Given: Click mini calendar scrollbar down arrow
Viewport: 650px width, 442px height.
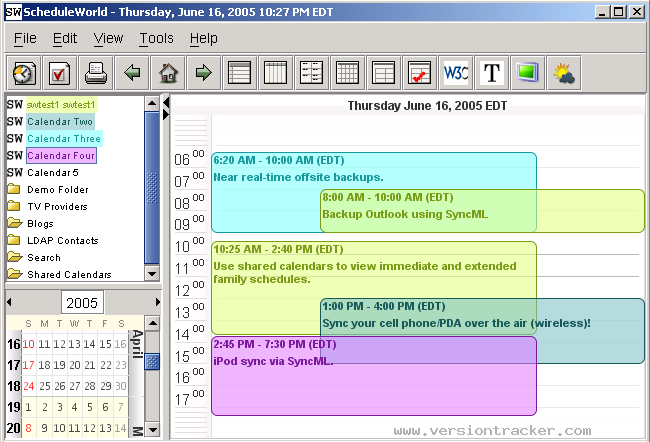Looking at the screenshot, I should pyautogui.click(x=152, y=430).
